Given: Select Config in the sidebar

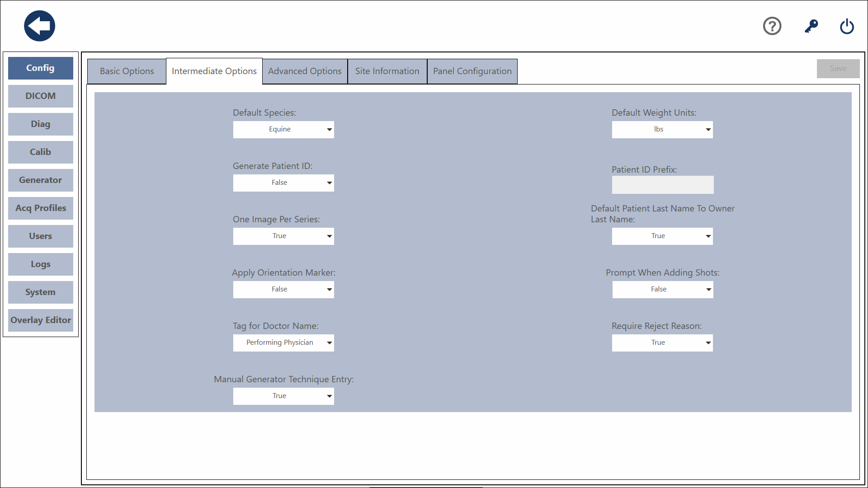Looking at the screenshot, I should coord(41,68).
